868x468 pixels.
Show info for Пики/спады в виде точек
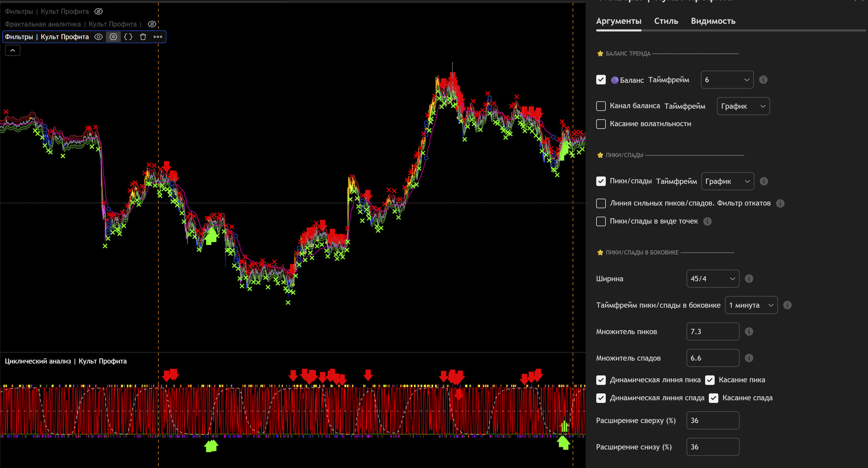708,221
